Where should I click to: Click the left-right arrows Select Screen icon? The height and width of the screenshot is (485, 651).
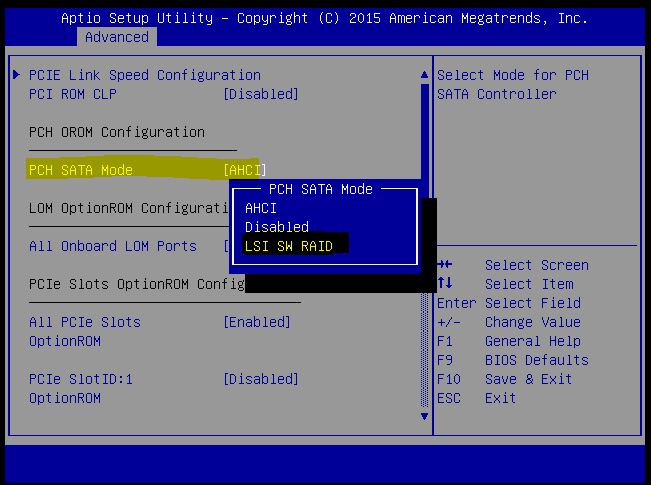pyautogui.click(x=445, y=265)
